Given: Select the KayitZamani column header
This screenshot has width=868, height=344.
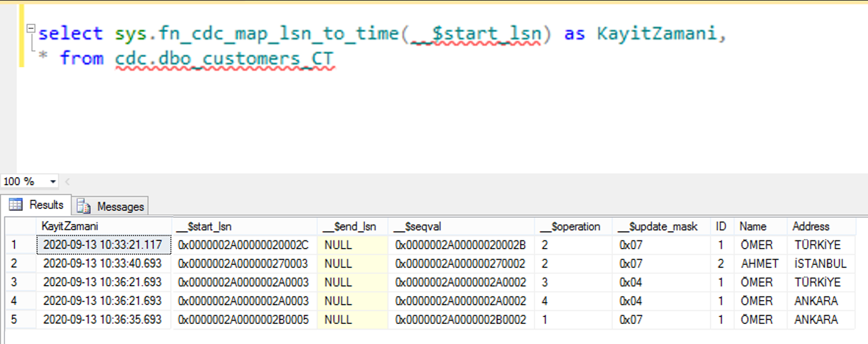Looking at the screenshot, I should 104,226.
